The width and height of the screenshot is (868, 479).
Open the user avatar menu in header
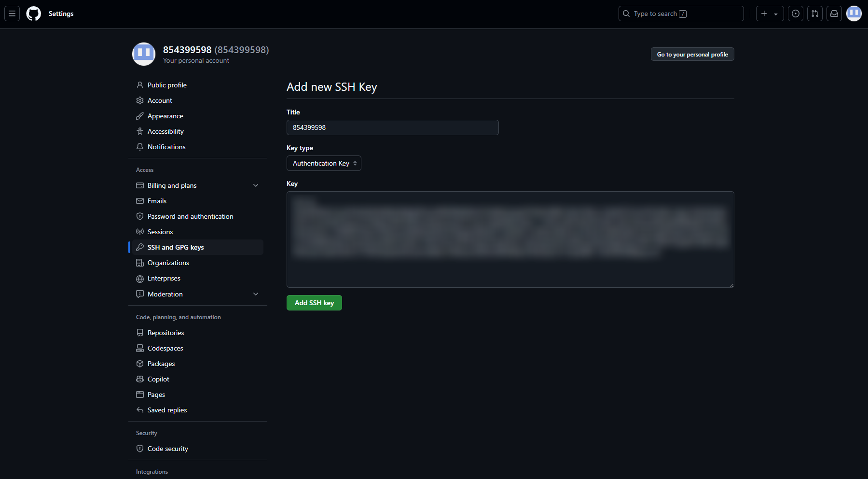tap(854, 14)
